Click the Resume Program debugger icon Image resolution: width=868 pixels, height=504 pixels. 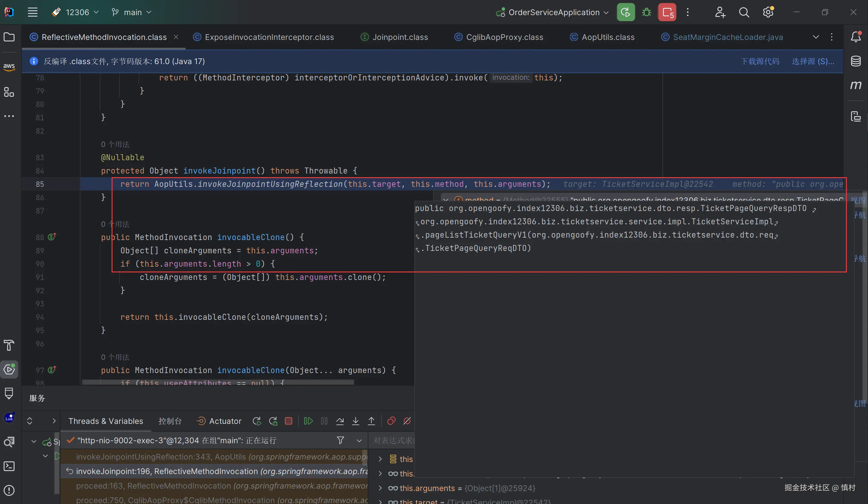[308, 421]
